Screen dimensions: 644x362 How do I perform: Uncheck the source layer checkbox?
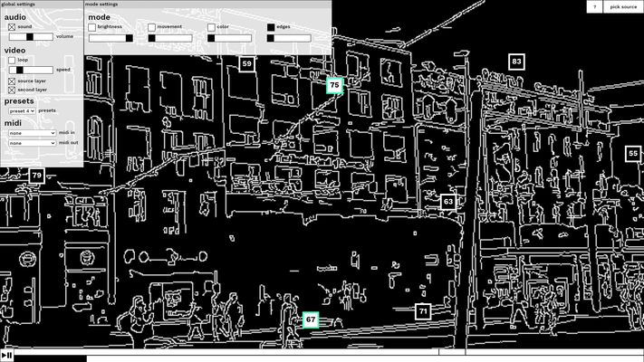(x=12, y=81)
